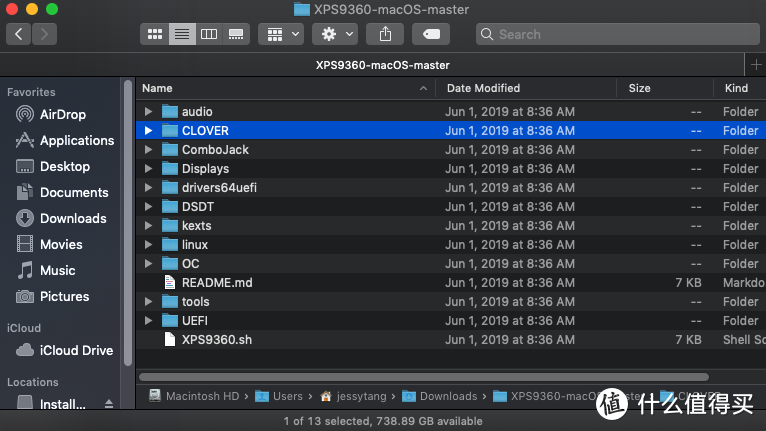Select the ComboJack folder icon
The image size is (766, 431).
pyautogui.click(x=170, y=150)
